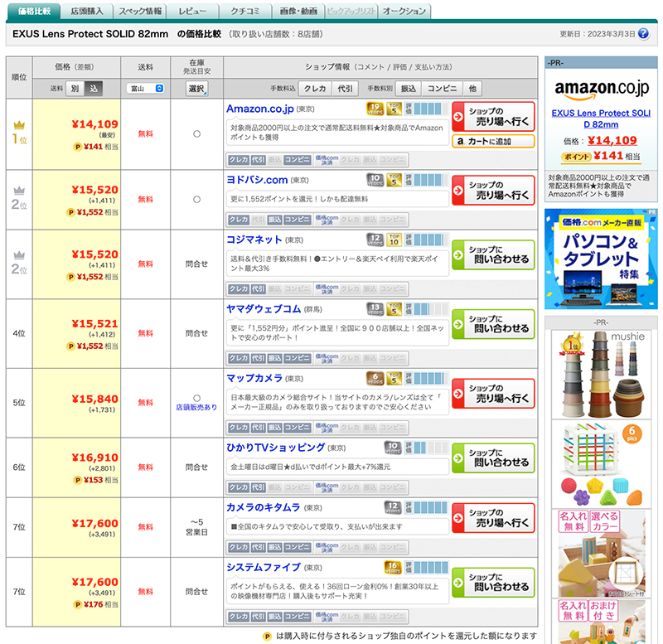This screenshot has height=644, width=663.
Task: Contact ヤマダウェブコム shop button
Action: (493, 324)
